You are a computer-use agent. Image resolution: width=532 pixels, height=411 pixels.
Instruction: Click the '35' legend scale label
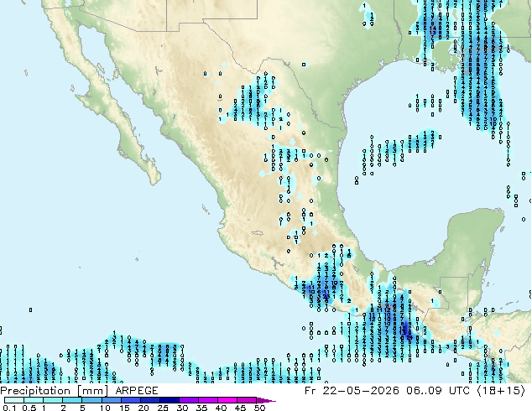tap(201, 408)
